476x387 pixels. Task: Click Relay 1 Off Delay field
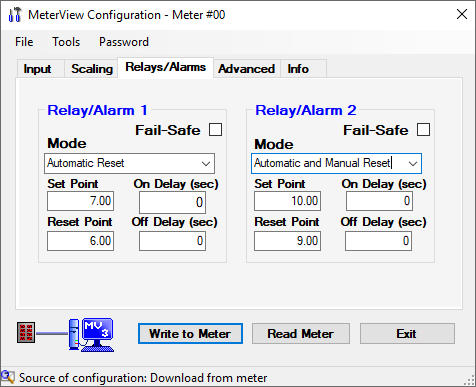pos(172,241)
